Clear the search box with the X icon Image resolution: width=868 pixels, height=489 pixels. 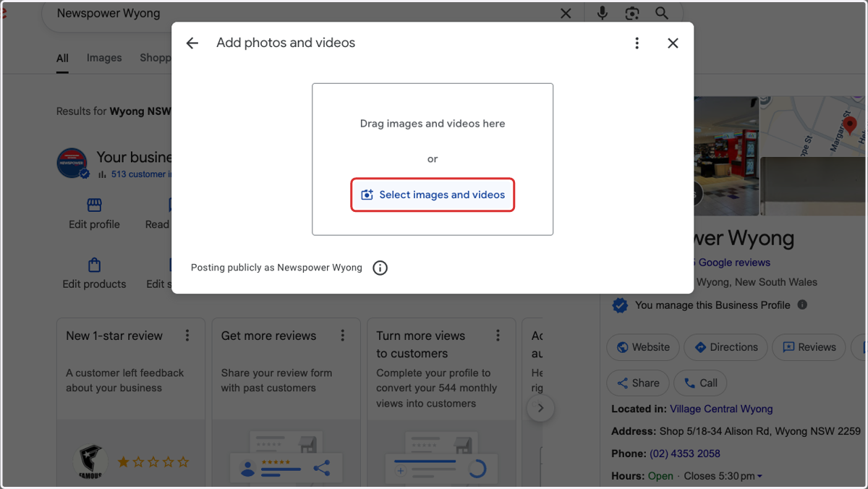(x=566, y=13)
